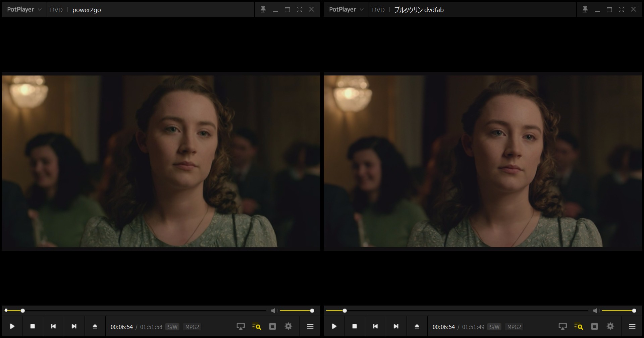The image size is (644, 338).
Task: Open playlist search icon in left player
Action: pyautogui.click(x=257, y=326)
